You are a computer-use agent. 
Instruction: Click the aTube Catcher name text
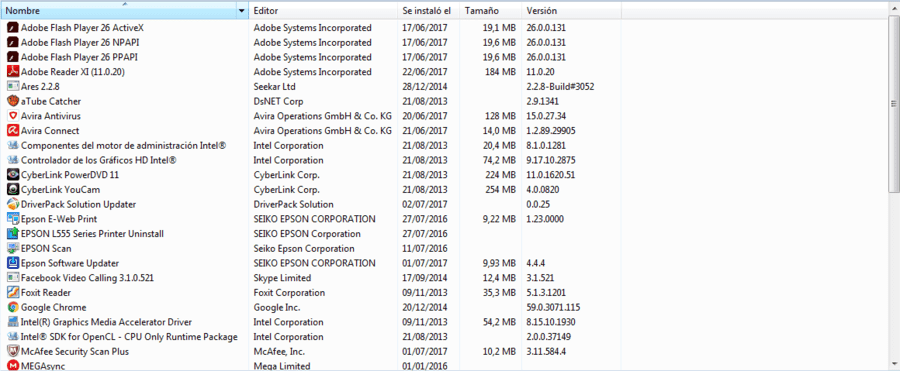tap(51, 101)
